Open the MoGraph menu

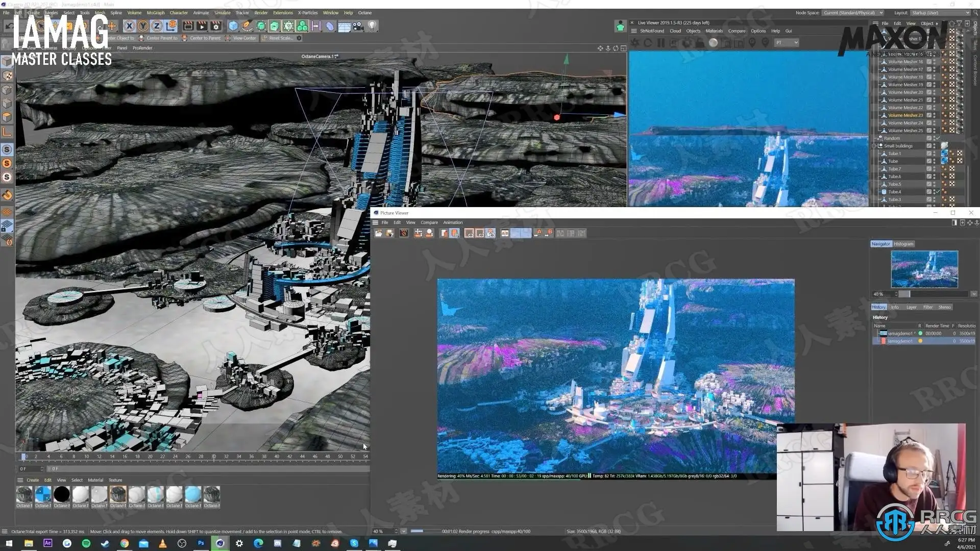coord(155,13)
